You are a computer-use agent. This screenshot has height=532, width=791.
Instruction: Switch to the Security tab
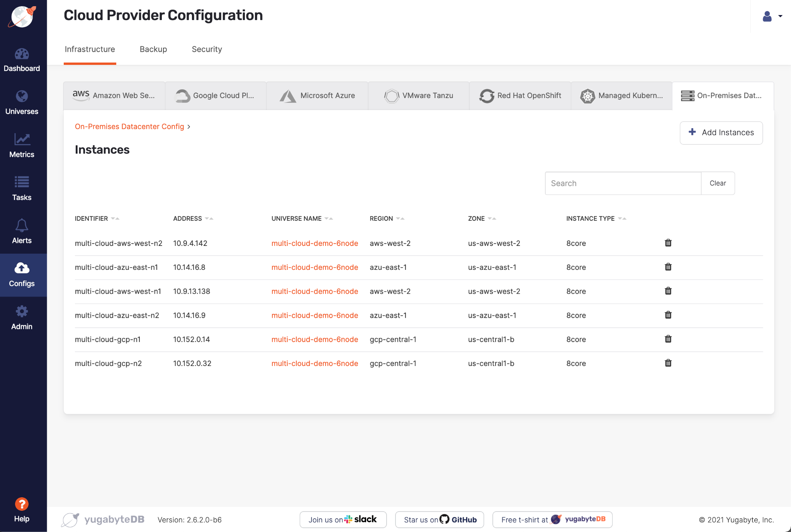coord(207,49)
